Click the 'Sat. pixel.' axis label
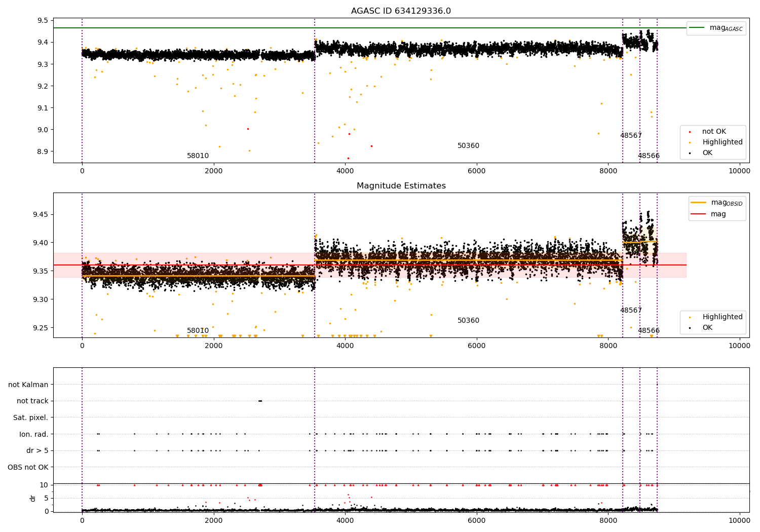This screenshot has width=760, height=532. (31, 417)
